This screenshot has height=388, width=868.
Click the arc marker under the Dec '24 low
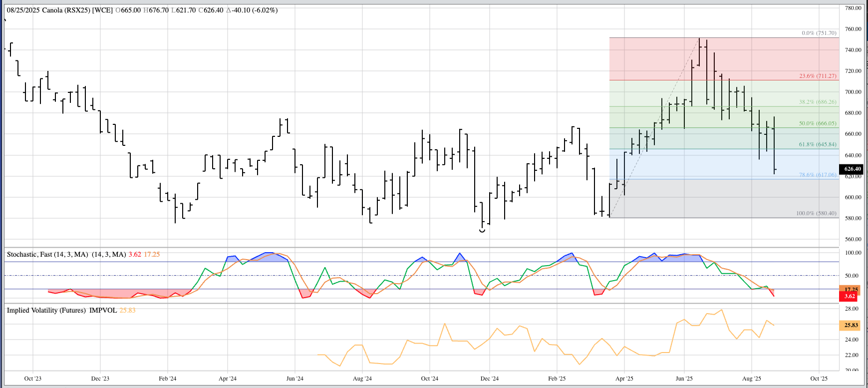pyautogui.click(x=482, y=231)
